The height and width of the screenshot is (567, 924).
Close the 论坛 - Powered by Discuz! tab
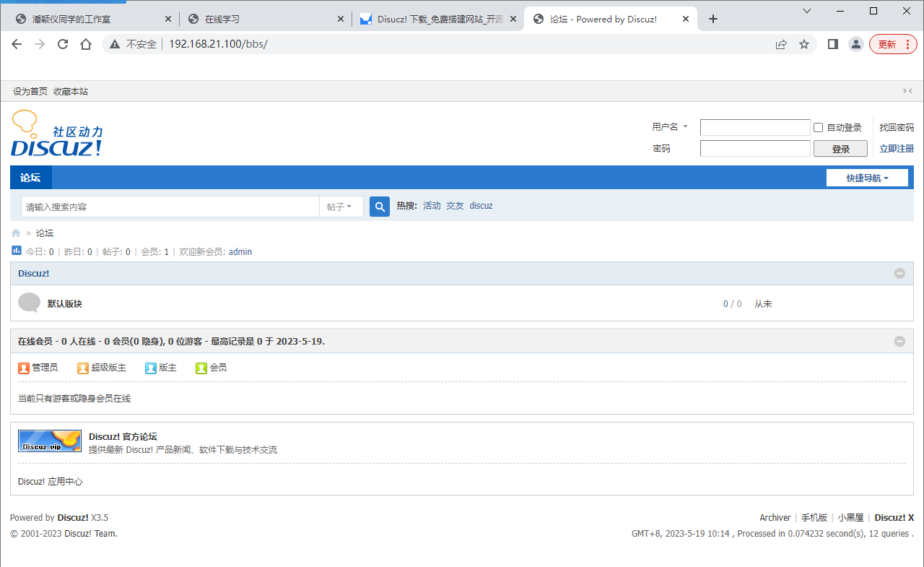coord(687,20)
